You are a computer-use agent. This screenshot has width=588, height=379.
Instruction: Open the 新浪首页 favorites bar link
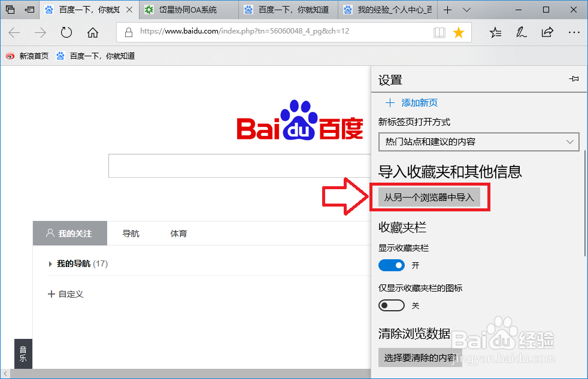pos(27,56)
